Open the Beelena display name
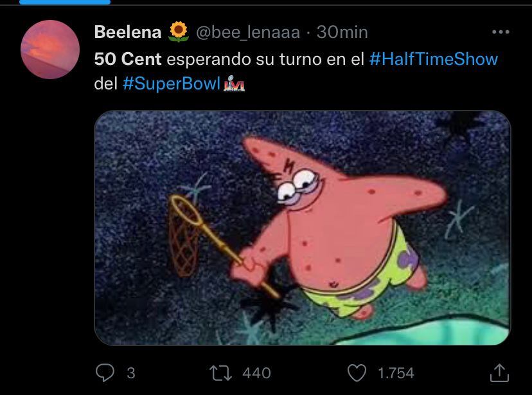The height and width of the screenshot is (395, 532). pyautogui.click(x=127, y=31)
